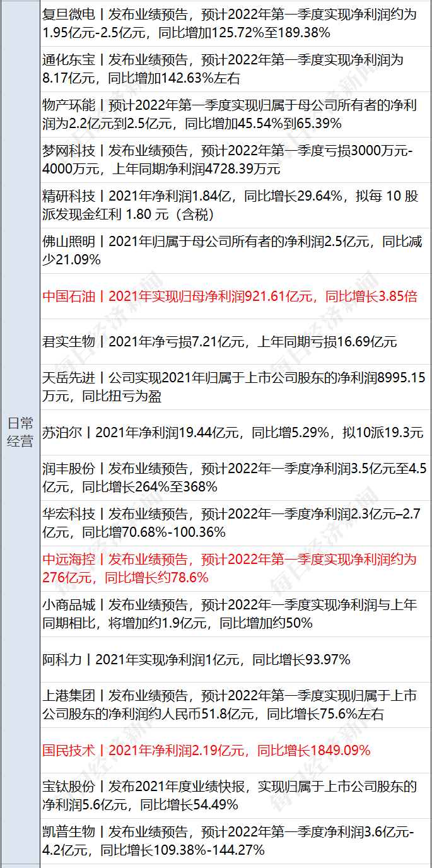432x868 pixels.
Task: Click the 日常经营 category label
Action: 20,432
